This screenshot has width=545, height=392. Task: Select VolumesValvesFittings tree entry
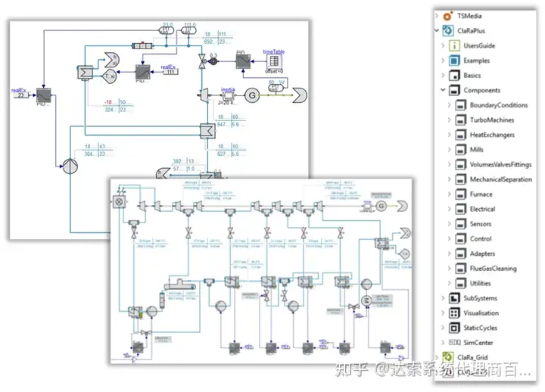pos(500,164)
